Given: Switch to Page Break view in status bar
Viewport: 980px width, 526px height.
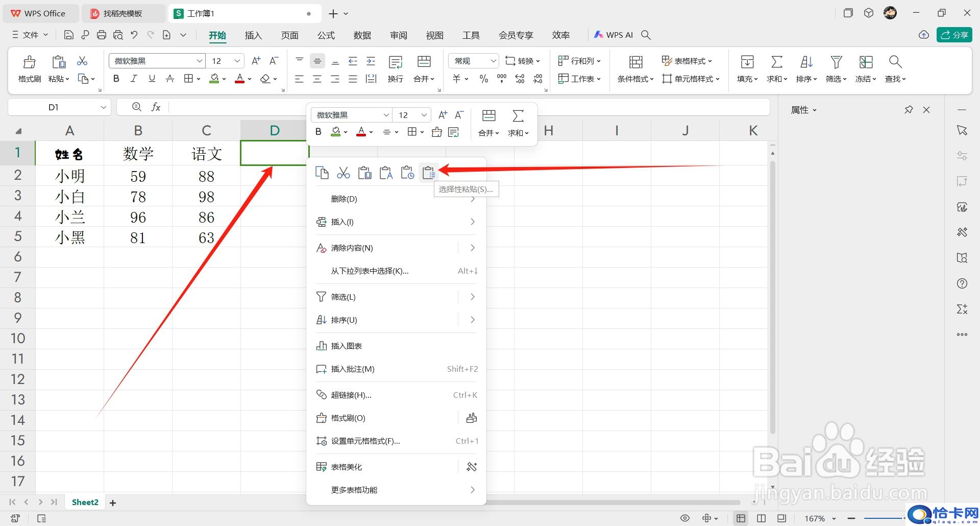Looking at the screenshot, I should pyautogui.click(x=762, y=518).
